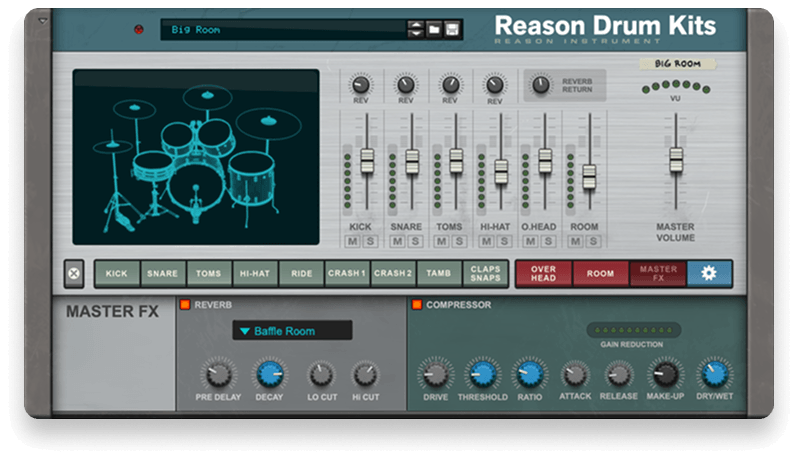Screen dimensions: 798x459
Task: Collapse device with top-left fold arrow
Action: (43, 21)
